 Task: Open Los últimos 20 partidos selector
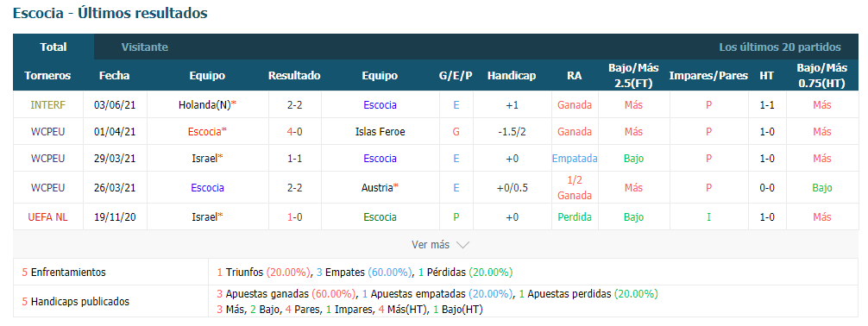779,47
